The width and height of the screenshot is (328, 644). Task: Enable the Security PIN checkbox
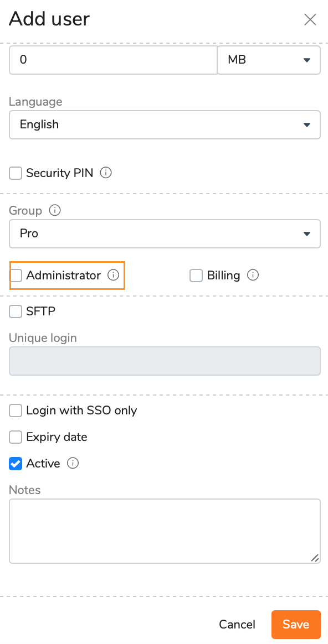pyautogui.click(x=16, y=173)
